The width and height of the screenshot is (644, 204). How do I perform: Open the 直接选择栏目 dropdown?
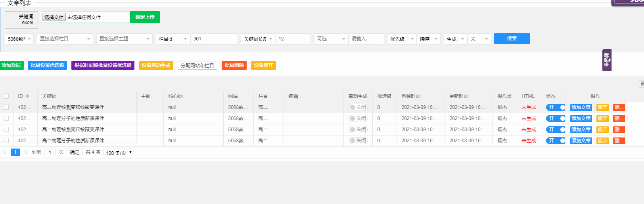[65, 39]
